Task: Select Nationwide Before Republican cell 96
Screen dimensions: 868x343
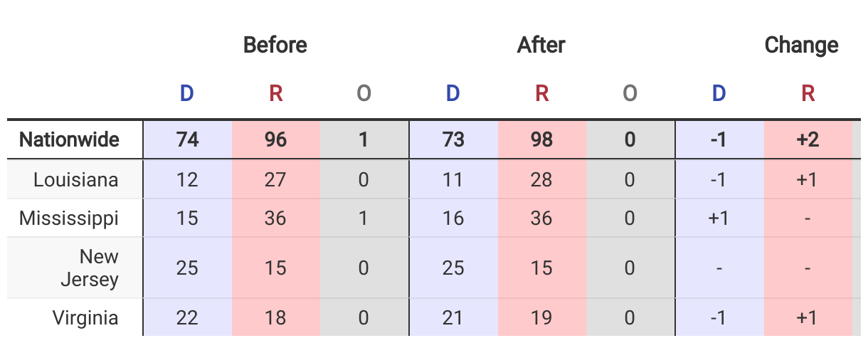Action: [276, 139]
